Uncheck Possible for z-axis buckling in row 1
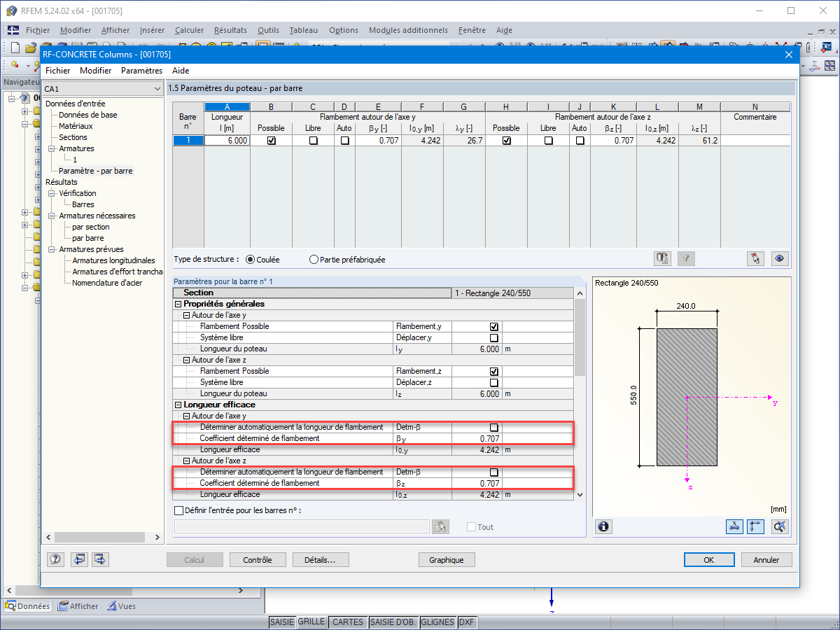Image resolution: width=840 pixels, height=630 pixels. pyautogui.click(x=507, y=140)
